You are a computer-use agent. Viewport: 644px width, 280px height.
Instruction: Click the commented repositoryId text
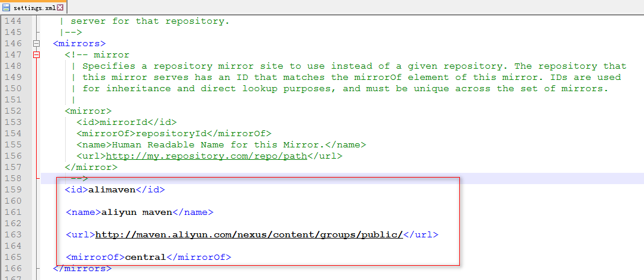(x=171, y=133)
